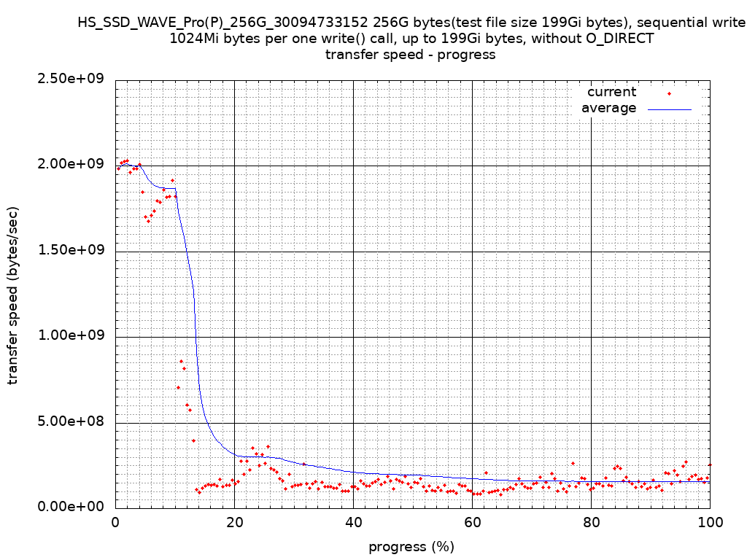Screen dimensions: 747x560
Task: Click the y-axis label 'transfer speed (bytes/sec)'
Action: coord(13,295)
